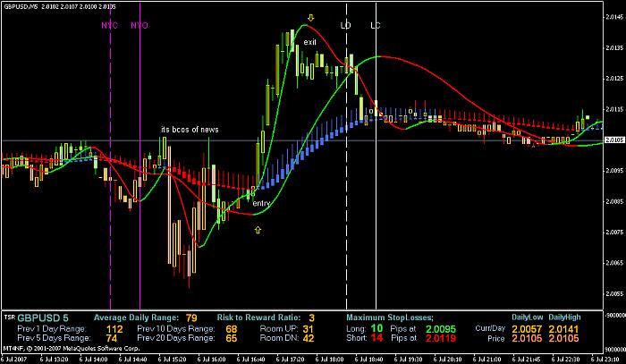Click the 'GBPUSD 5' panel heading
626x364 pixels.
point(43,318)
